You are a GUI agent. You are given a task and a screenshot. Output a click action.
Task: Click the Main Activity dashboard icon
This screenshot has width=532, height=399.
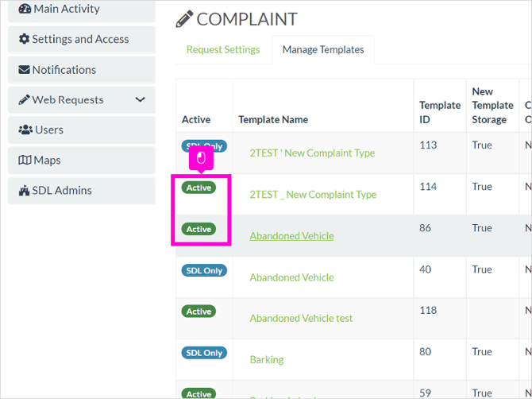tap(25, 9)
